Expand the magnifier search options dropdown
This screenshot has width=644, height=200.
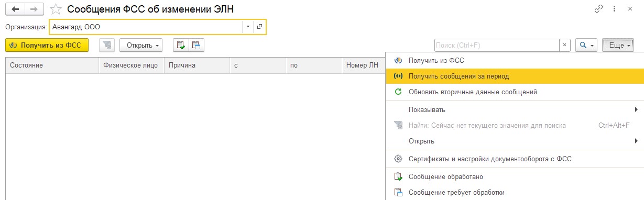pos(586,45)
